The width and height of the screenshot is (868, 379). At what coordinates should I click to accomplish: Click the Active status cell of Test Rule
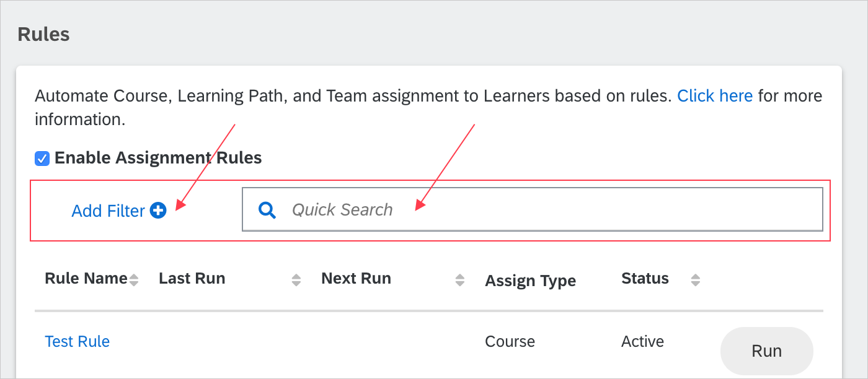(642, 341)
